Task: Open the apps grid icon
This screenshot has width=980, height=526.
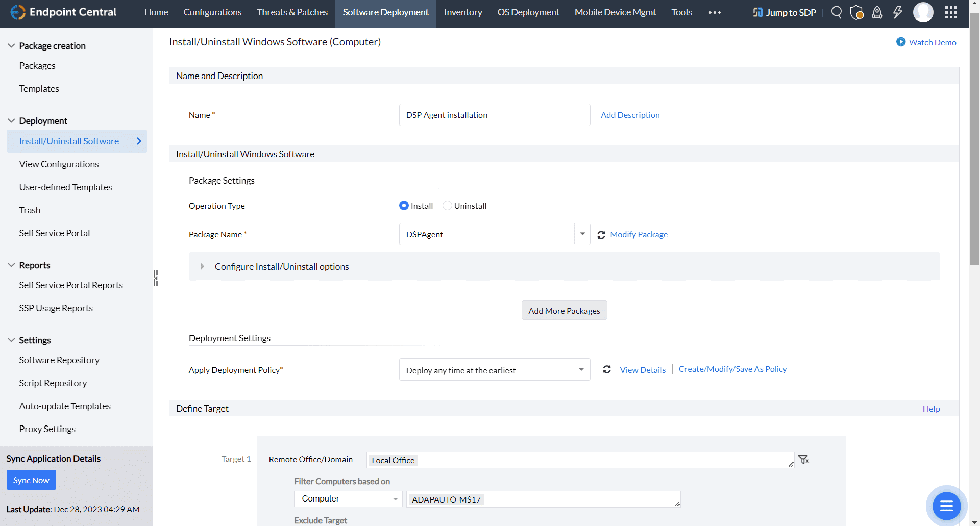Action: (951, 12)
